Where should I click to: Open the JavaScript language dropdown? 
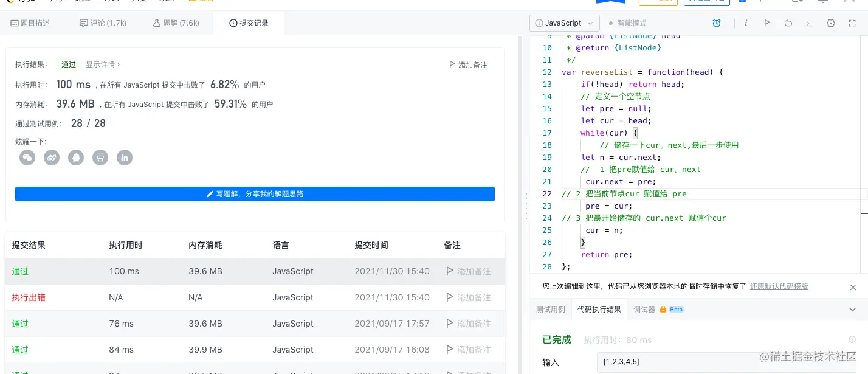pos(565,23)
